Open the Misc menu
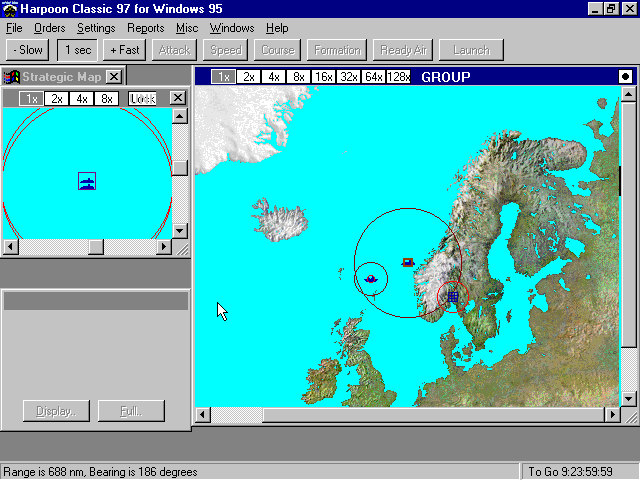640x480 pixels. 187,28
